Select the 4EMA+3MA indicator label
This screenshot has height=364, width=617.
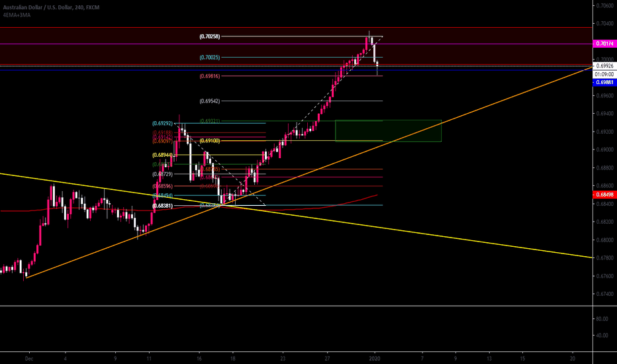(17, 15)
